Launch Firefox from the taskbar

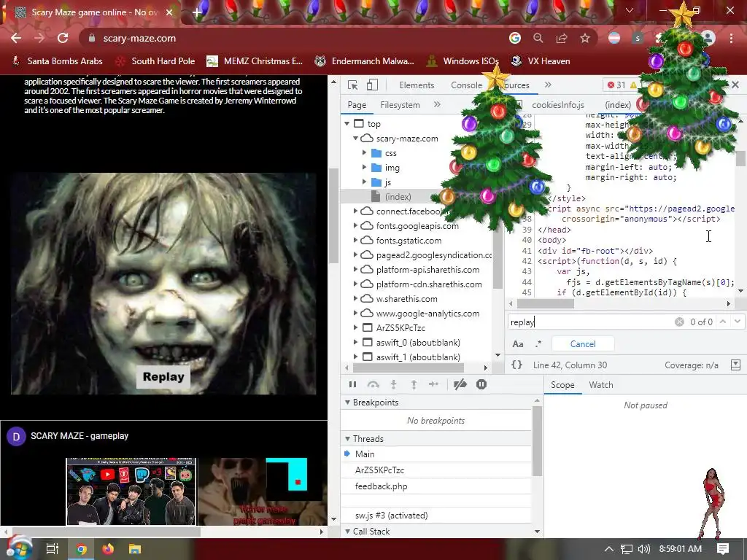[x=108, y=549]
